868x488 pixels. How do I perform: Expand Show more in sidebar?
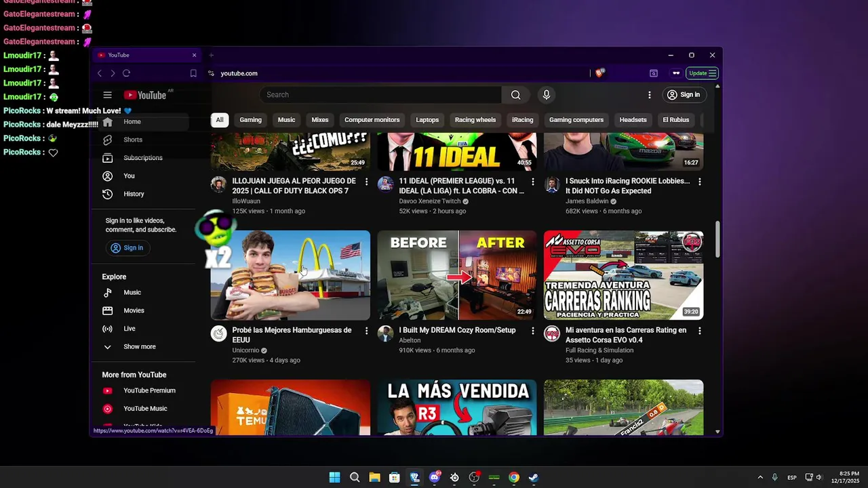pyautogui.click(x=144, y=347)
